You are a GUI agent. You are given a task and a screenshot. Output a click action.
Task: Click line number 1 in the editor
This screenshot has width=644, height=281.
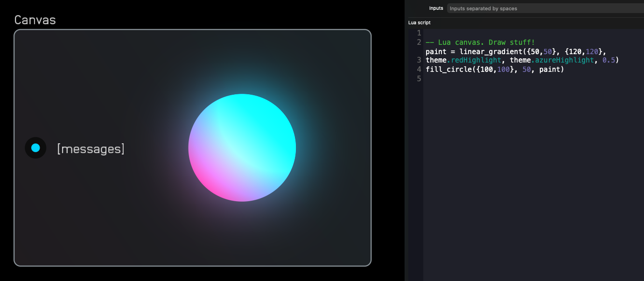418,33
